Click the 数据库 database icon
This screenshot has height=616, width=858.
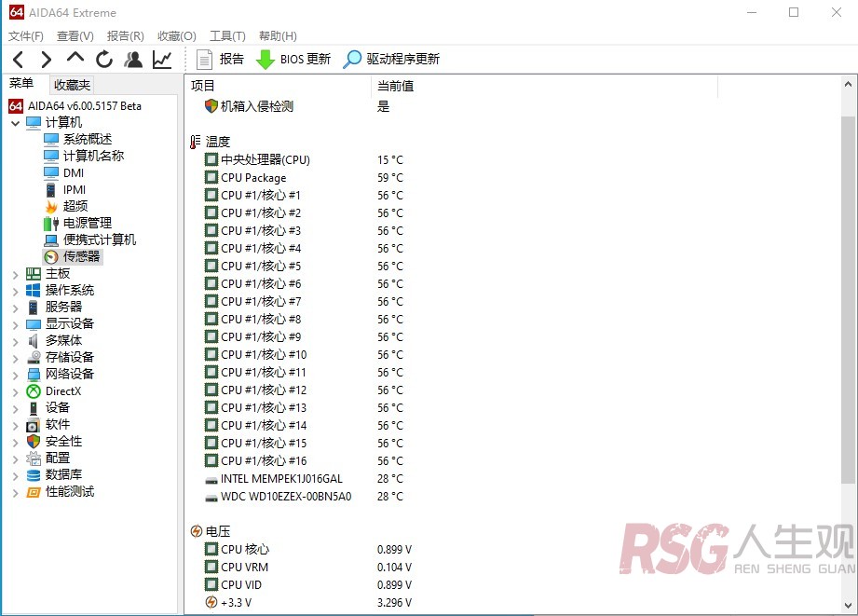pyautogui.click(x=34, y=475)
